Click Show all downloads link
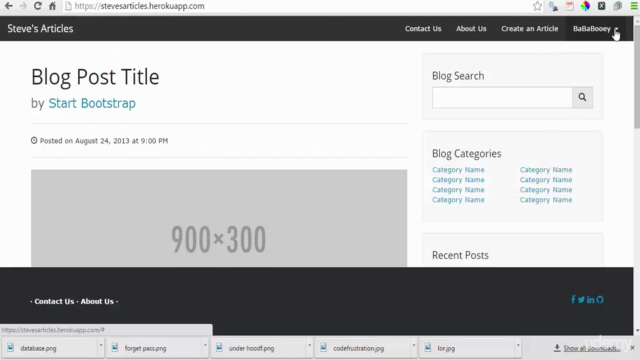The width and height of the screenshot is (640, 360). coord(591,348)
